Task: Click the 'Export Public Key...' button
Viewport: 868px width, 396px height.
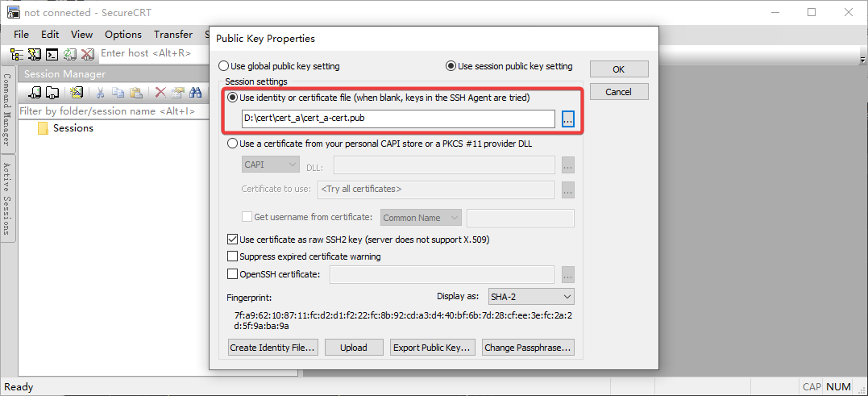Action: pyautogui.click(x=432, y=348)
